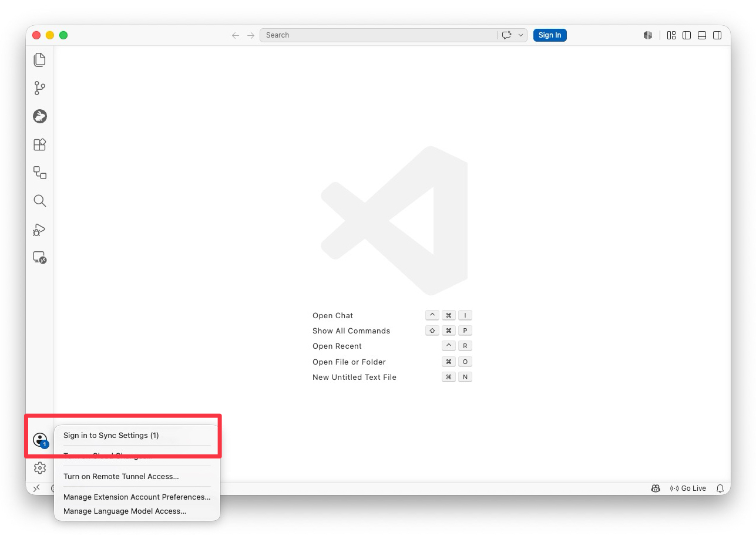This screenshot has width=756, height=546.
Task: Click the blue Sign In button
Action: [550, 35]
